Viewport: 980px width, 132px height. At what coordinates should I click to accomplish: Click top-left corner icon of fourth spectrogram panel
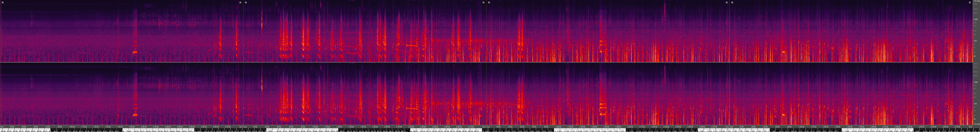pyautogui.click(x=732, y=2)
